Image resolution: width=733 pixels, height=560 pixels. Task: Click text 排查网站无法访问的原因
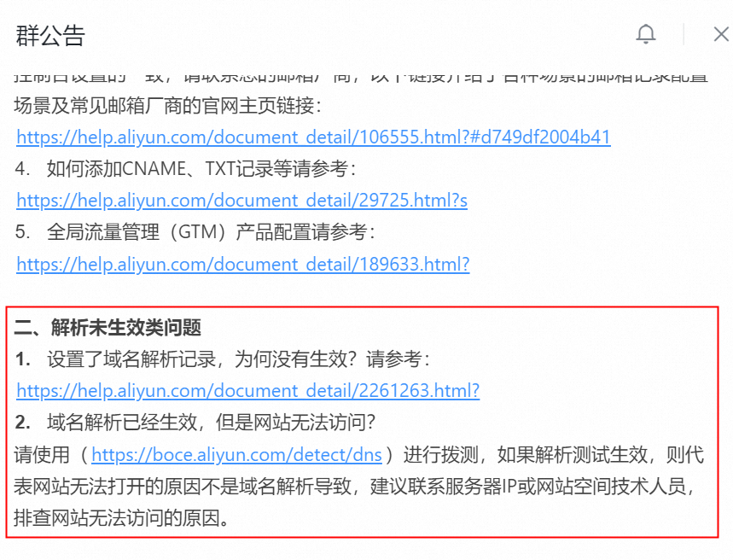(x=116, y=518)
